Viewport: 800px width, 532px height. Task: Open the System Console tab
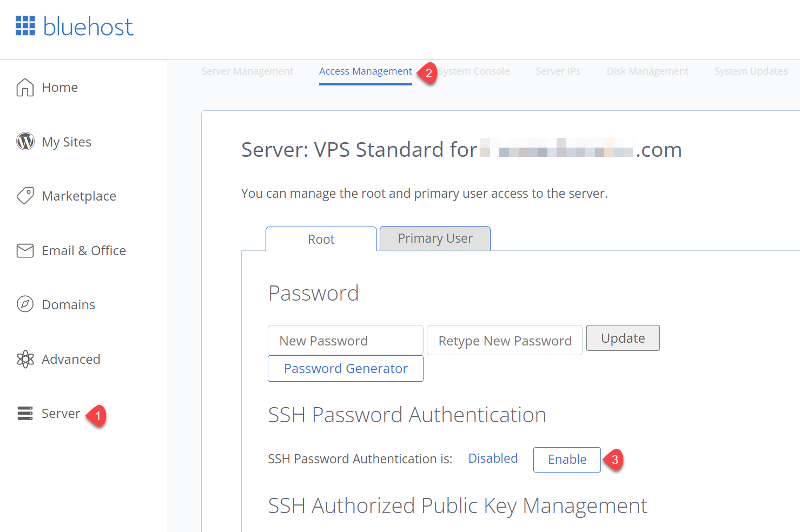tap(474, 71)
